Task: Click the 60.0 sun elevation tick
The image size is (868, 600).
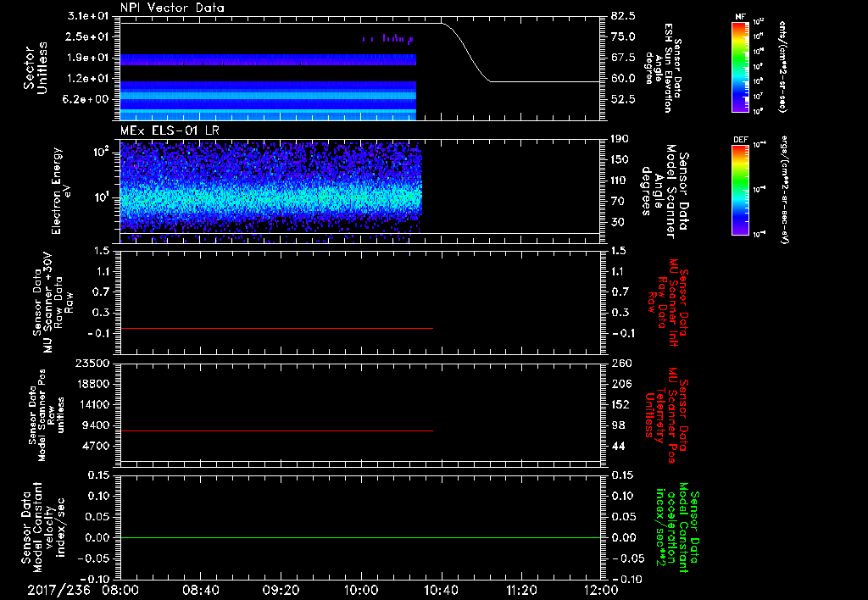Action: 624,79
